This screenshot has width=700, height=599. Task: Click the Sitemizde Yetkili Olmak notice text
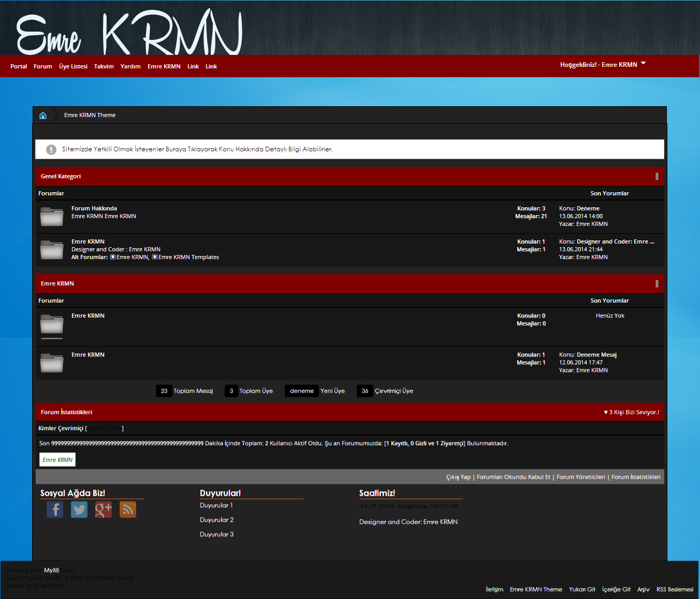(x=197, y=149)
